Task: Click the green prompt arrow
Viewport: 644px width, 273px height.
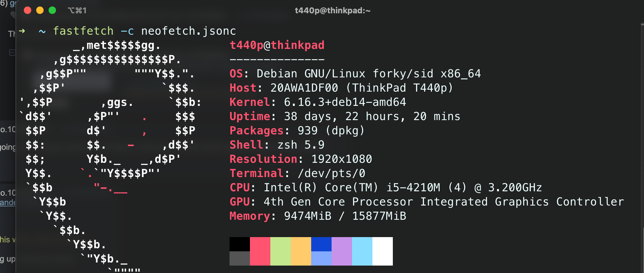Action: (x=22, y=31)
